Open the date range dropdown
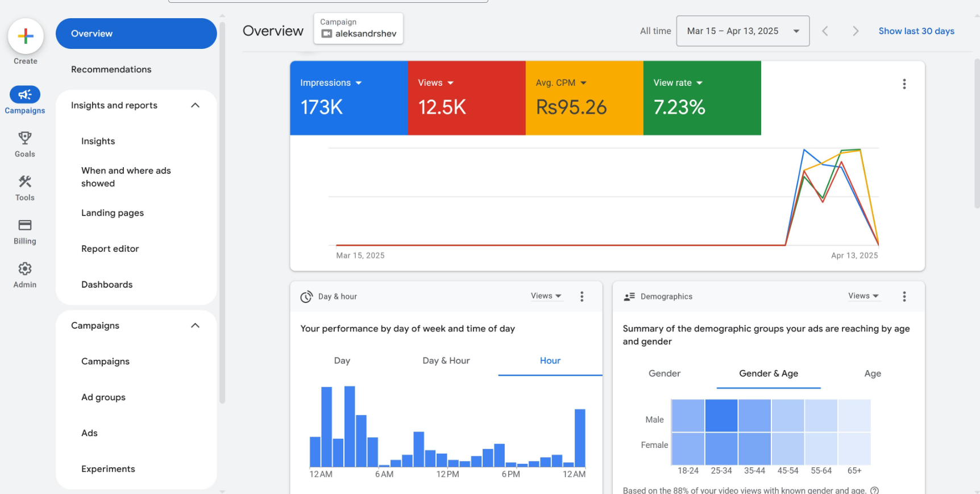 pos(742,31)
